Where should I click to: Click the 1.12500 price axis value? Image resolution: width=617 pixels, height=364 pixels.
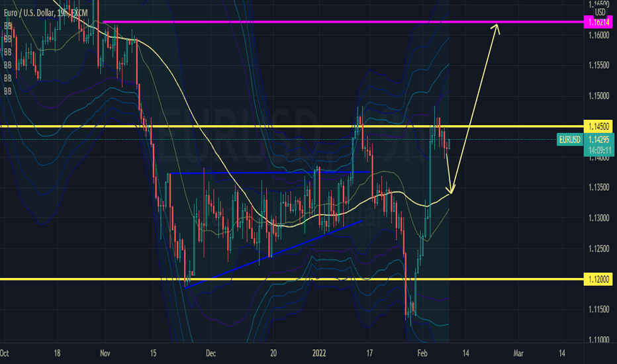coord(599,249)
